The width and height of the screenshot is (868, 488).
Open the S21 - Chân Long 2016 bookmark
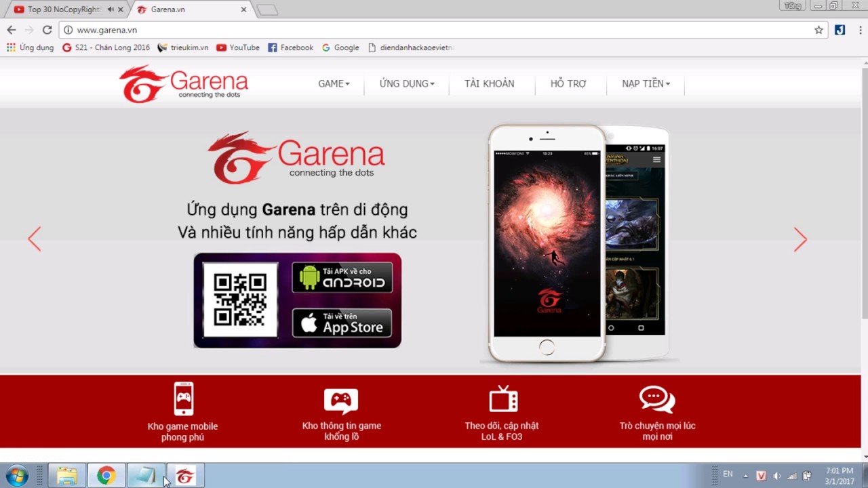point(106,47)
